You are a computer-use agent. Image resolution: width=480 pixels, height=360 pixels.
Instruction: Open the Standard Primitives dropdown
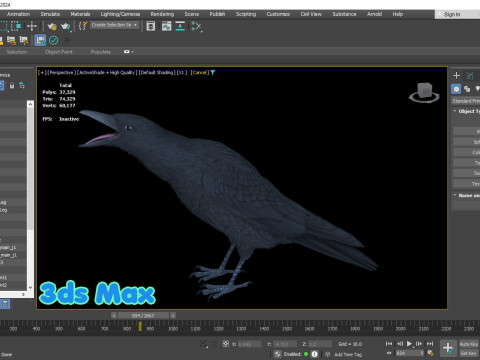coord(466,101)
